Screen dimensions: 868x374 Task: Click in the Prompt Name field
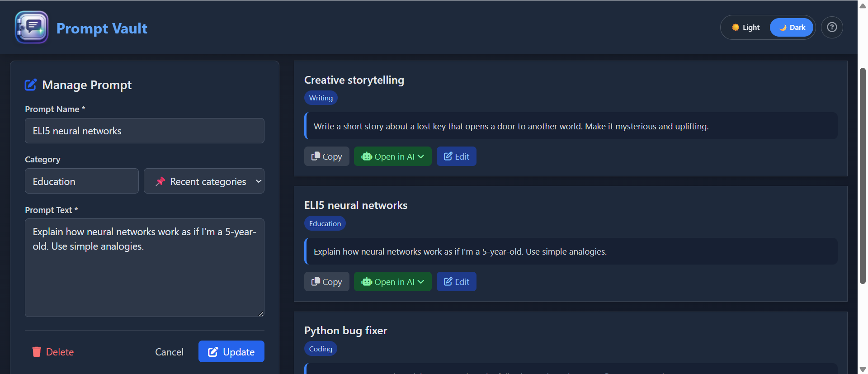coord(145,131)
